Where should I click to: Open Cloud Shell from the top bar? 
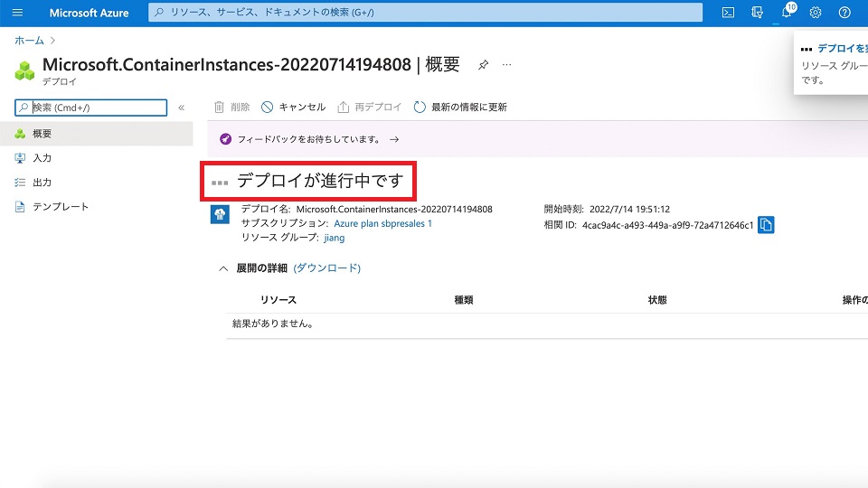pyautogui.click(x=728, y=13)
